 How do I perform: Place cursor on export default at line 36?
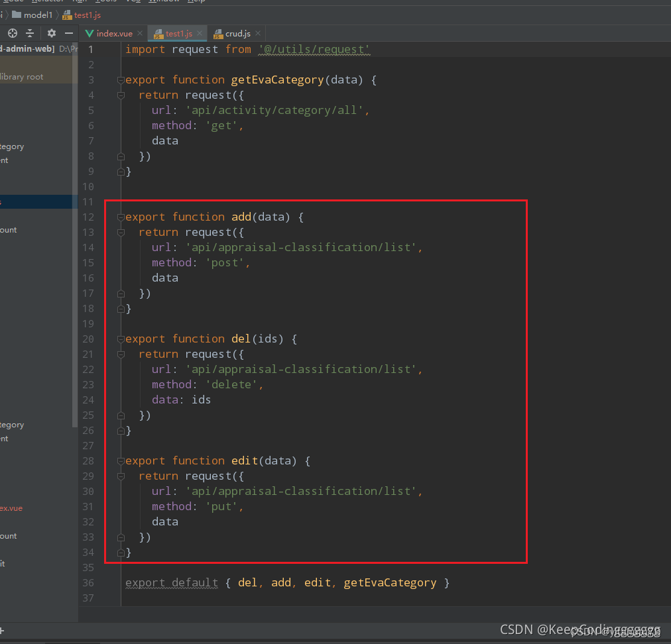point(171,583)
